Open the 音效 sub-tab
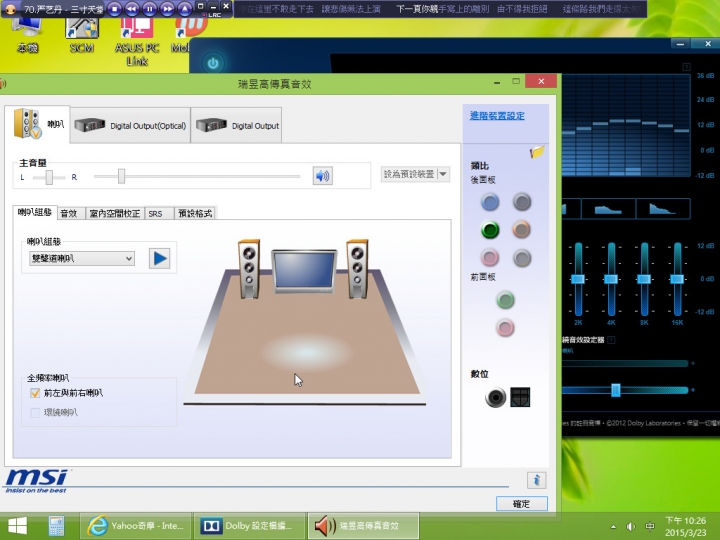Viewport: 720px width, 540px height. coord(69,214)
